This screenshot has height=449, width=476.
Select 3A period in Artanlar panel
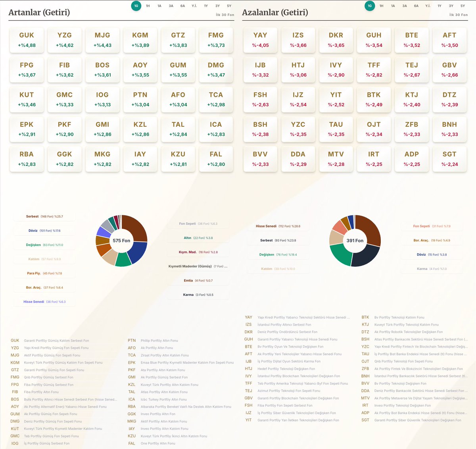[x=171, y=6]
